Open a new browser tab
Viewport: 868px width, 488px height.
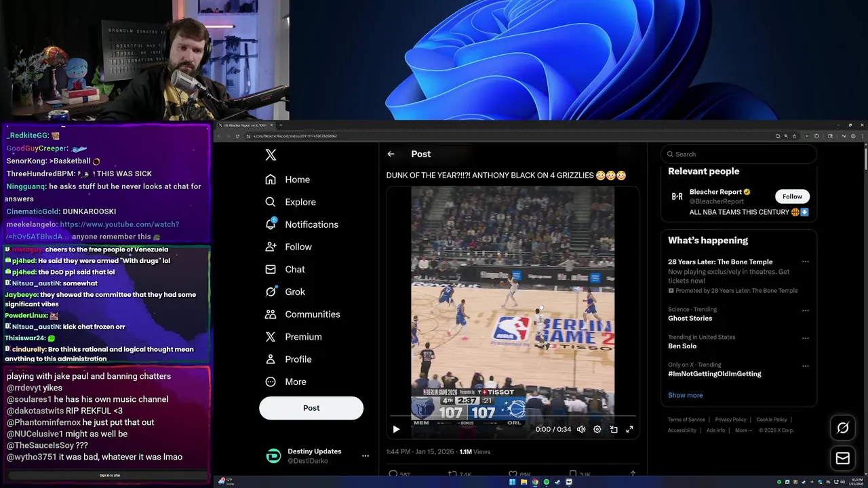[x=281, y=125]
